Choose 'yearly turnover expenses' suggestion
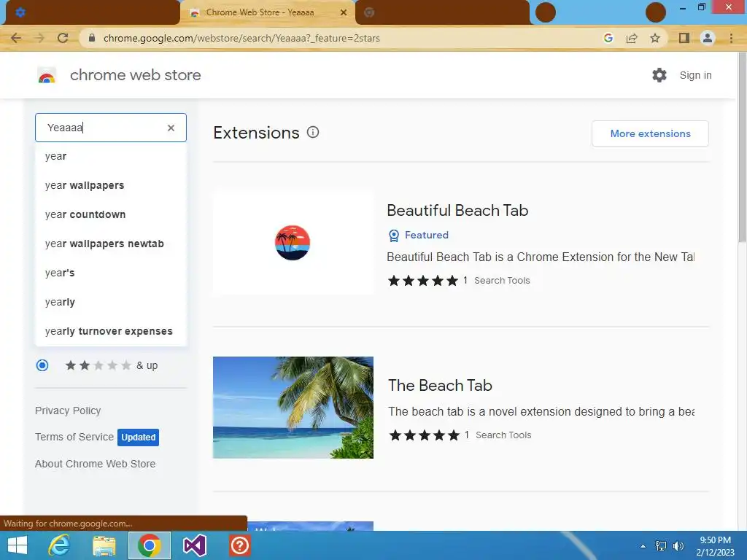Image resolution: width=747 pixels, height=560 pixels. (111, 331)
